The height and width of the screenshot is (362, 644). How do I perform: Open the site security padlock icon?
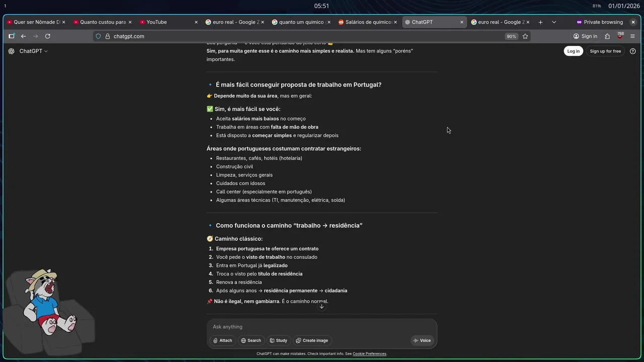click(107, 36)
